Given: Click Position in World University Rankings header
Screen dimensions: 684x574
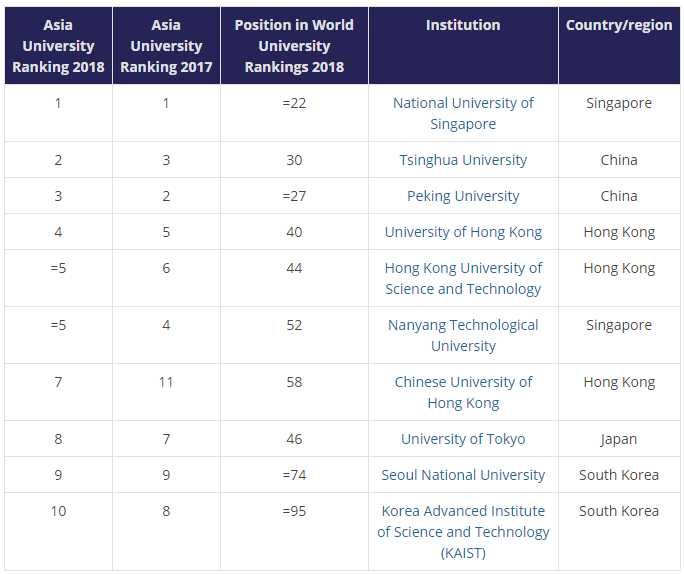Looking at the screenshot, I should pos(294,46).
